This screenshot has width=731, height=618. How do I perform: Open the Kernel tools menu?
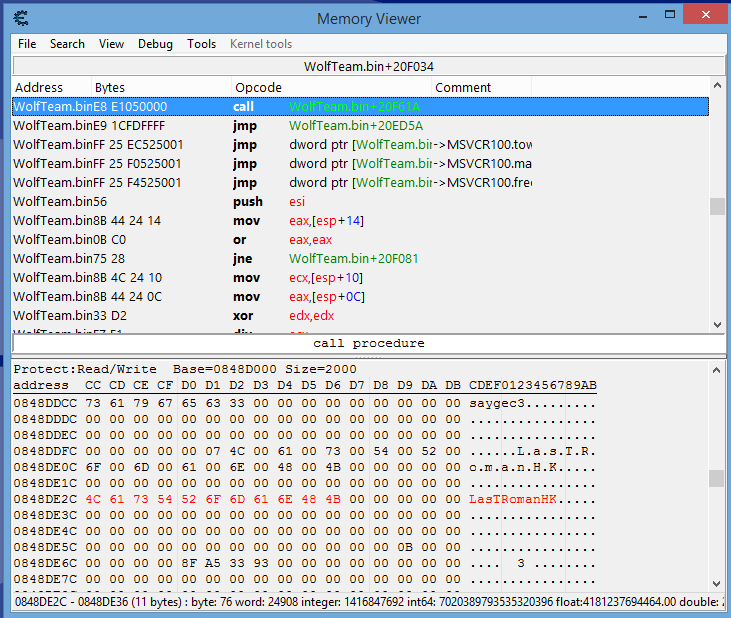(261, 44)
